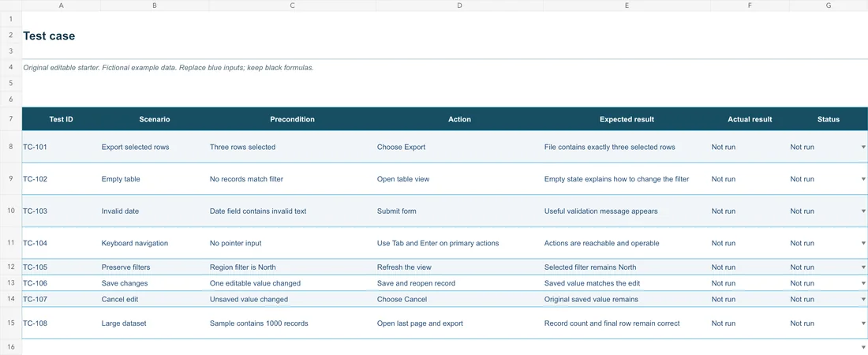
Task: Open Status dropdown arrow for TC-102 row
Action: tap(863, 179)
